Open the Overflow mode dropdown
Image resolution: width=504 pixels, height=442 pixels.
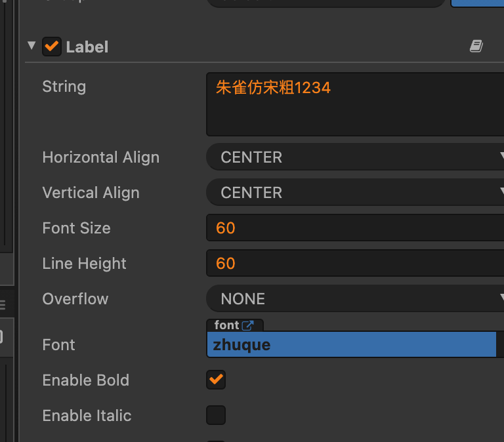(x=354, y=299)
